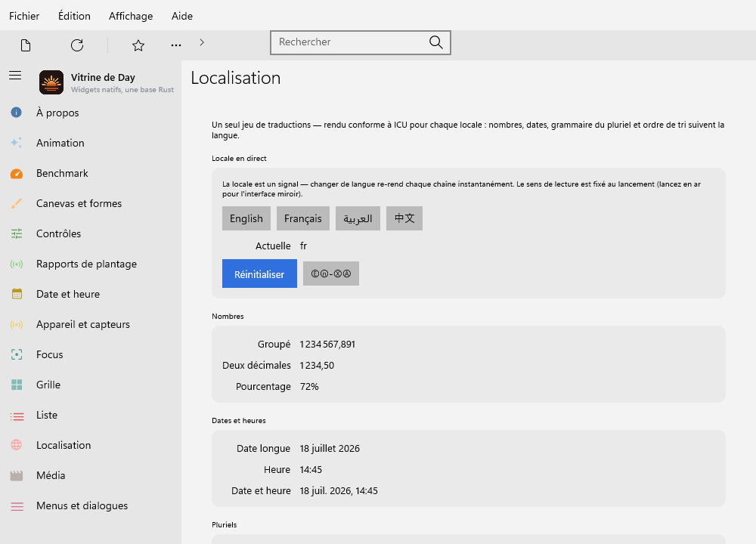Open the Affichage menu
This screenshot has height=544, width=756.
[x=131, y=16]
